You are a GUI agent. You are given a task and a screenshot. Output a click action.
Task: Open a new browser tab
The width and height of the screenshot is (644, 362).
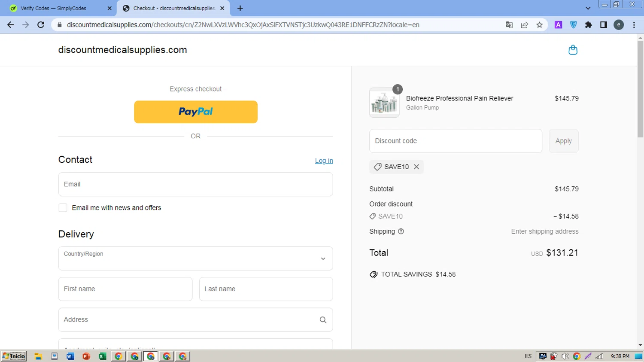point(240,8)
